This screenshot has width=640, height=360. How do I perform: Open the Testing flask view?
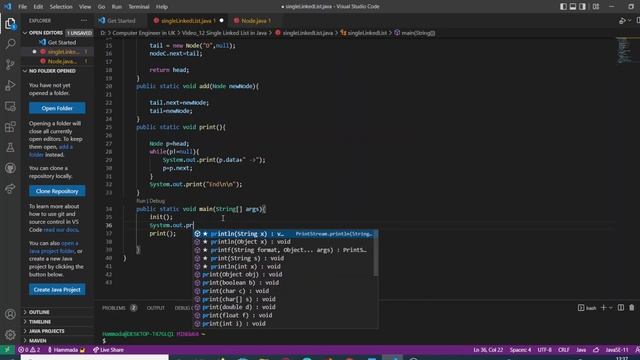(x=10, y=147)
